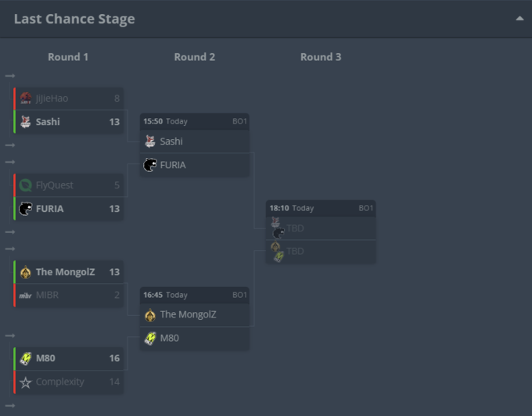Open Sashi team link in Round 2
Screen dimensions: 532x416
point(171,142)
